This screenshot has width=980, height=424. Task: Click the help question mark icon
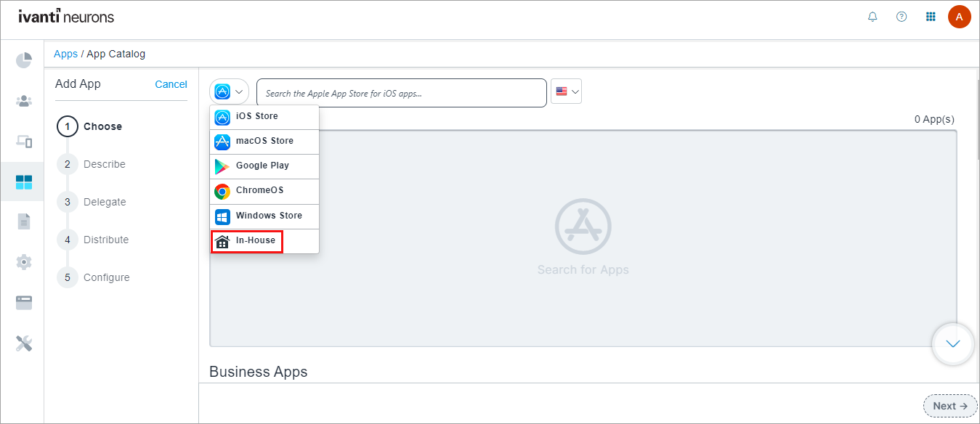pos(902,17)
